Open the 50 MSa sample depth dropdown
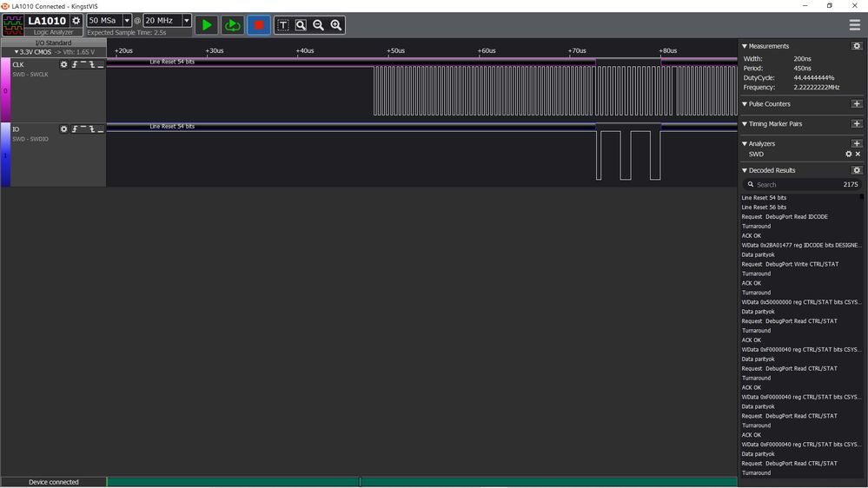Viewport: 868px width, 488px height. 127,21
